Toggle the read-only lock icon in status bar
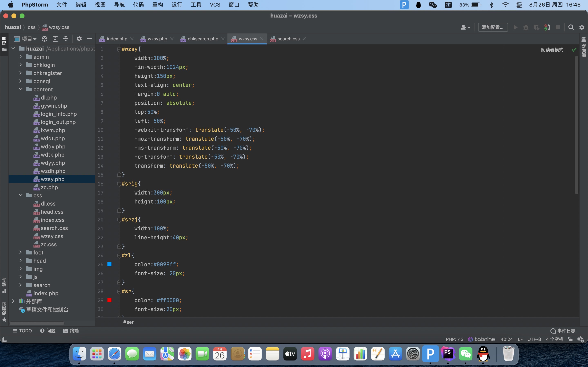This screenshot has height=367, width=588. tap(570, 339)
